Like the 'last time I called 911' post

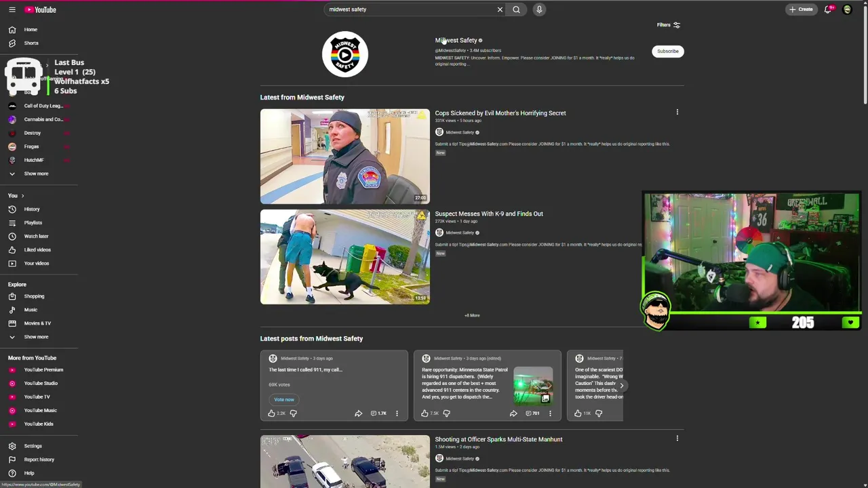(272, 413)
